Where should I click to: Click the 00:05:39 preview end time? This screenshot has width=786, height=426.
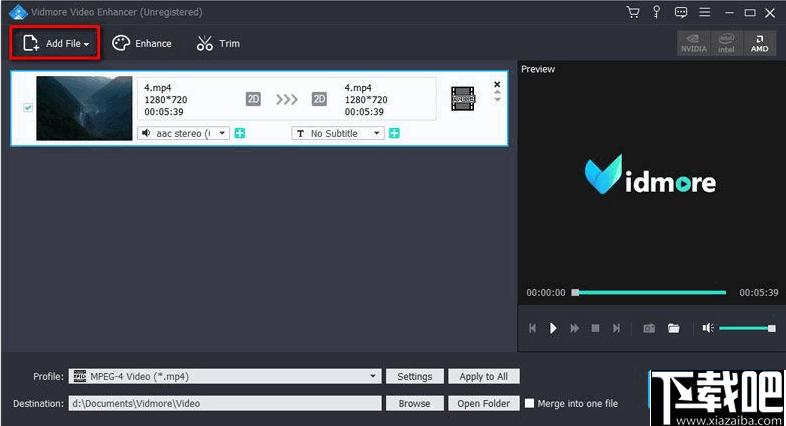(x=758, y=293)
